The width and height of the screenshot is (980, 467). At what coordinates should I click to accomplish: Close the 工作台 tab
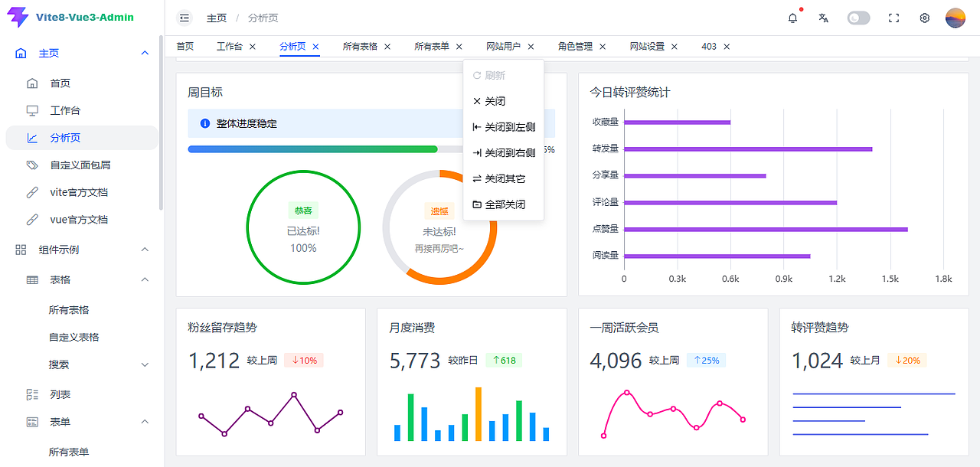pos(253,47)
